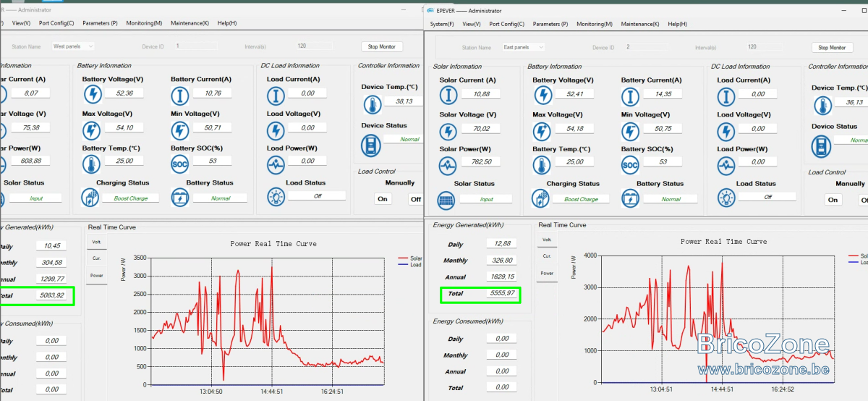Click Battery Current icon in West panels window
Screen dimensions: 868x401
pos(180,94)
